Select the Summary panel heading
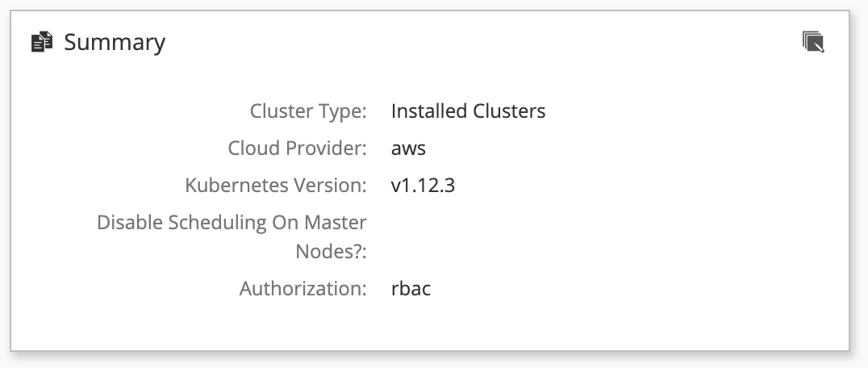The height and width of the screenshot is (368, 868). 115,42
